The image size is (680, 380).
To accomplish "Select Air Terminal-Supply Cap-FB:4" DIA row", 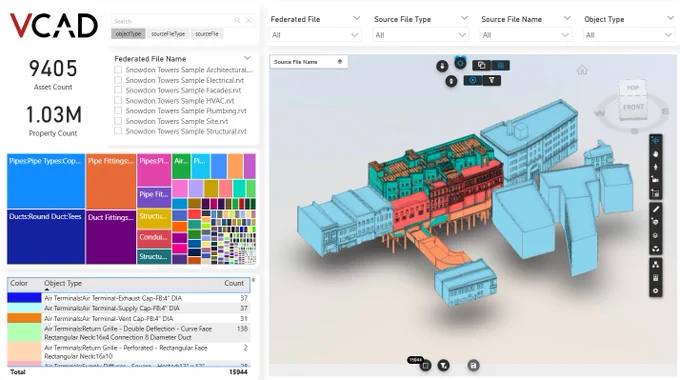I will 128,308.
